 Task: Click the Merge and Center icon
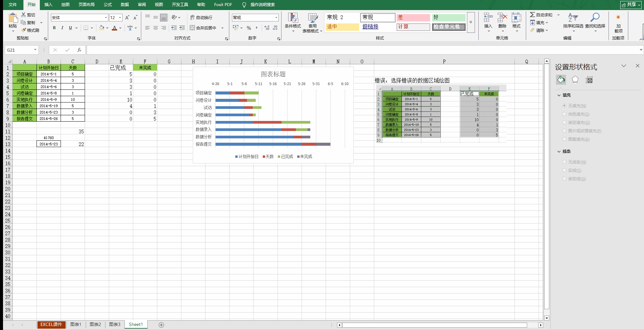[192, 28]
